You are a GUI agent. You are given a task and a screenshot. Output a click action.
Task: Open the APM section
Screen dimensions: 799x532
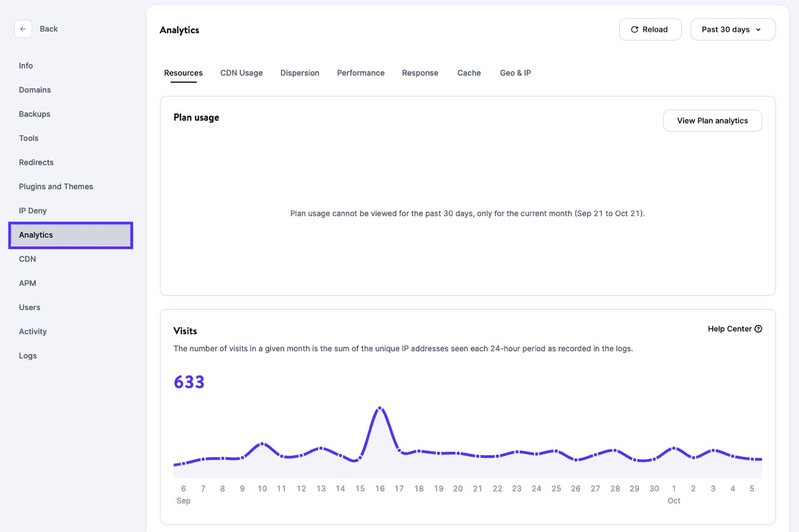(x=27, y=283)
